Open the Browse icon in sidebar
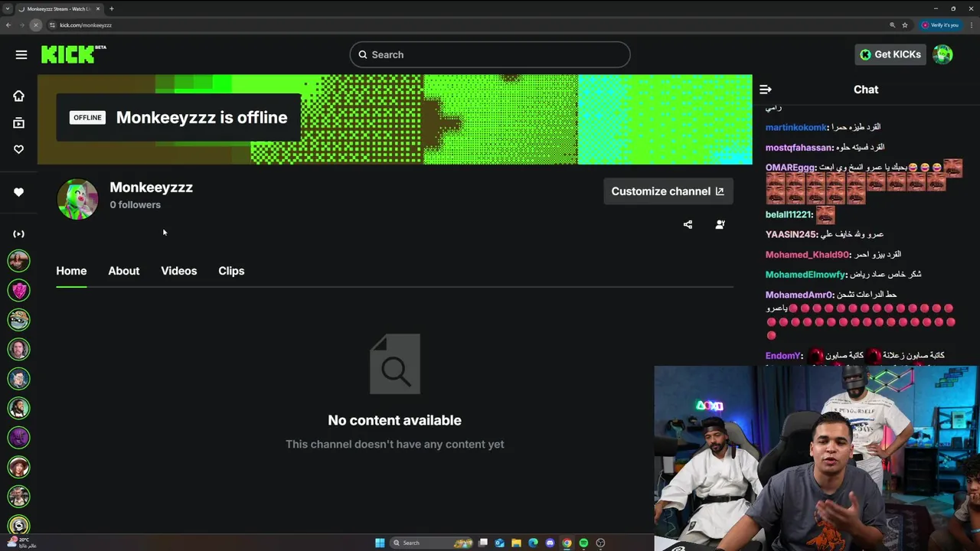Viewport: 980px width, 551px height. point(18,122)
